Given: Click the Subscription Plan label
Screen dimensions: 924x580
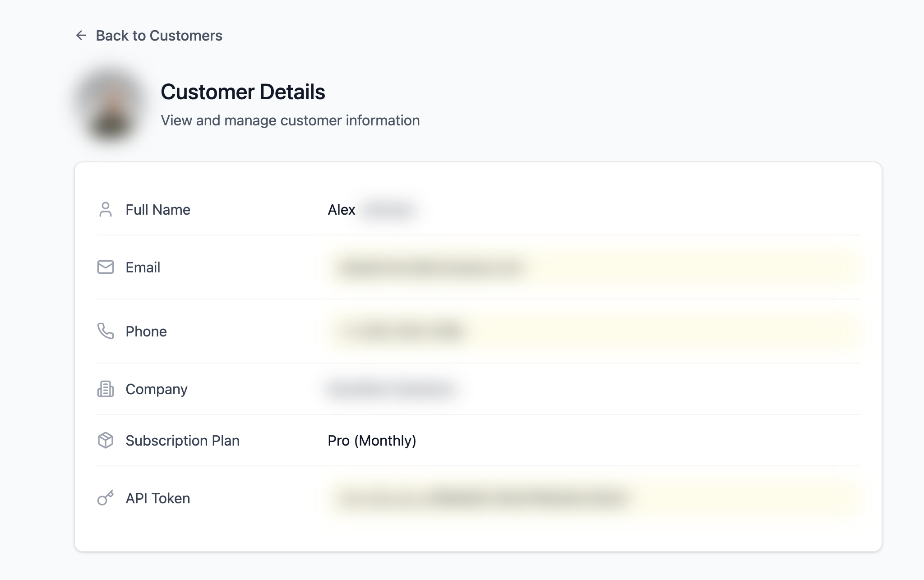Looking at the screenshot, I should coord(182,440).
